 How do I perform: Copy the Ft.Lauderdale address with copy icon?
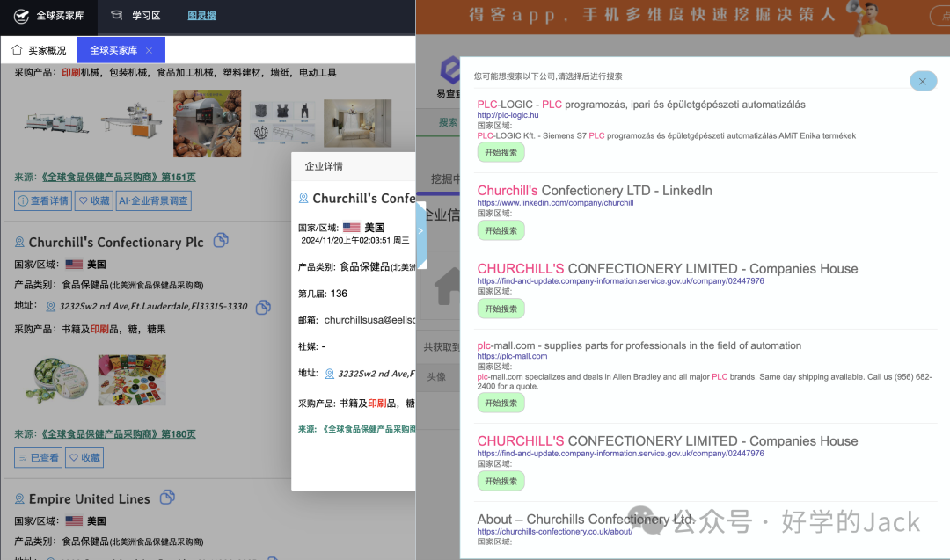(263, 307)
